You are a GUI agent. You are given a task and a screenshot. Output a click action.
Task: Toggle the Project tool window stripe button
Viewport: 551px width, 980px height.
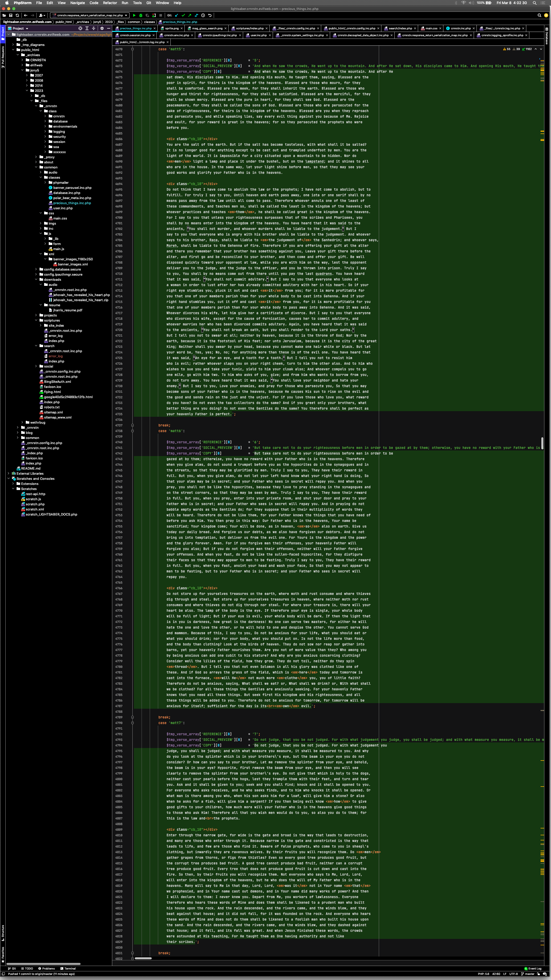(x=3, y=34)
